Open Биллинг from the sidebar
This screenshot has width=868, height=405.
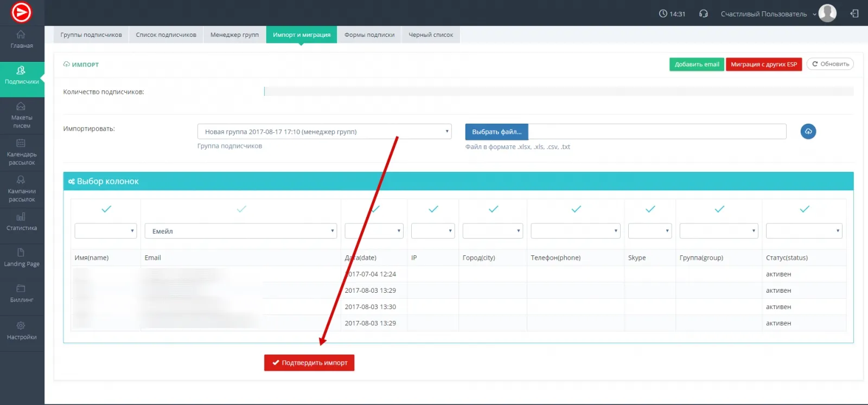22,293
